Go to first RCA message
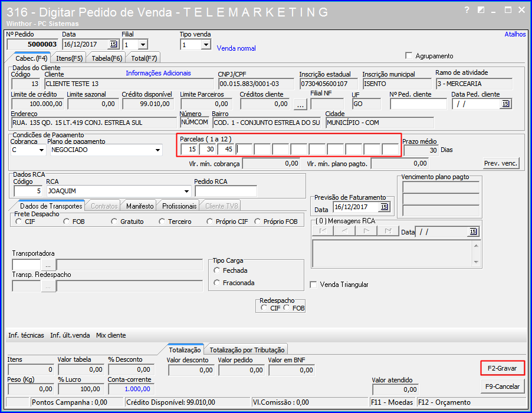Image resolution: width=532 pixels, height=413 pixels. pyautogui.click(x=323, y=231)
